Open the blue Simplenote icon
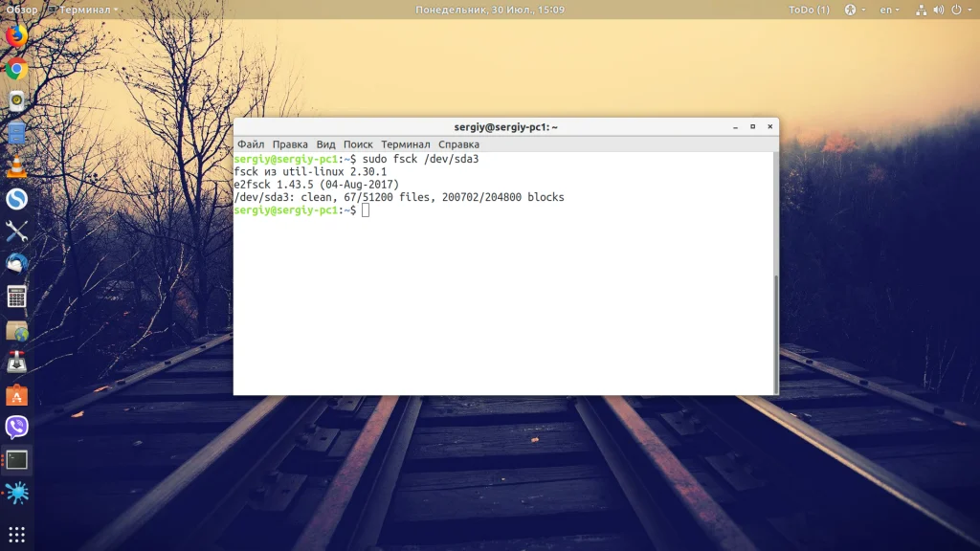 [17, 199]
